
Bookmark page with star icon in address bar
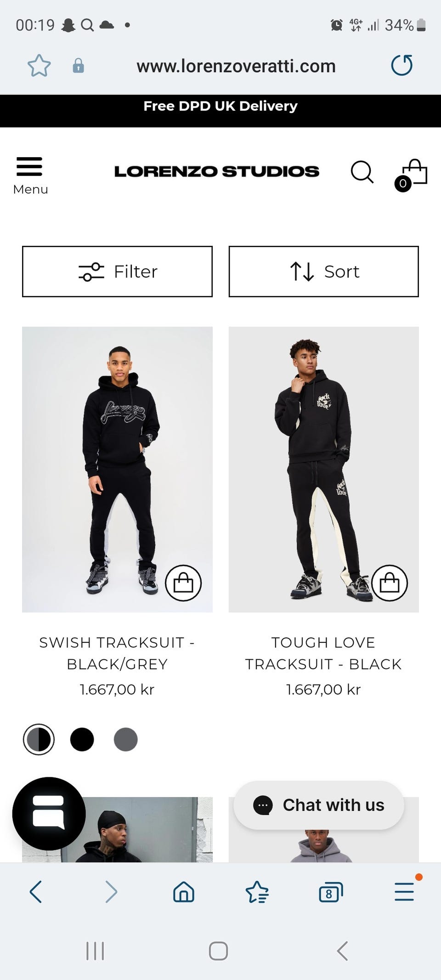tap(39, 66)
